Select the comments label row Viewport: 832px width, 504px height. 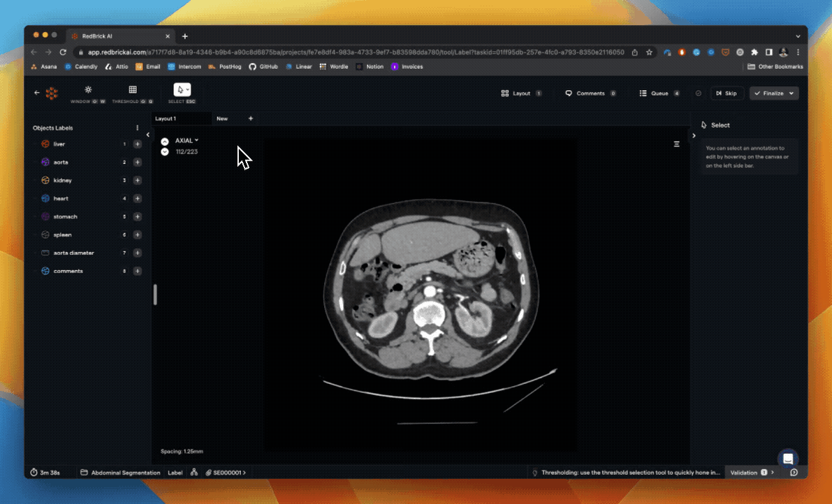87,271
